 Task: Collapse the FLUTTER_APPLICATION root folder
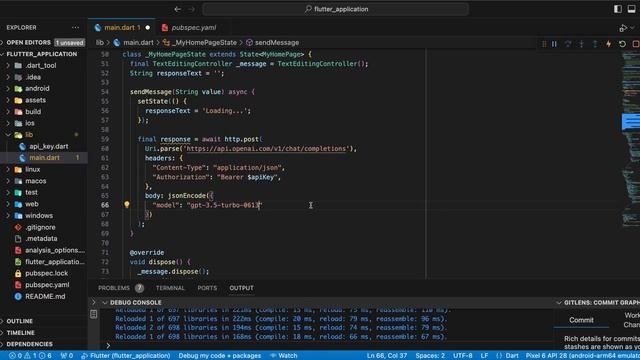click(44, 54)
